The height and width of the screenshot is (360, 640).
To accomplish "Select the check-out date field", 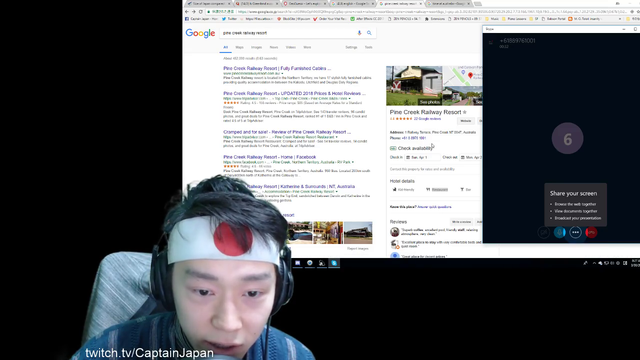I will pyautogui.click(x=471, y=157).
